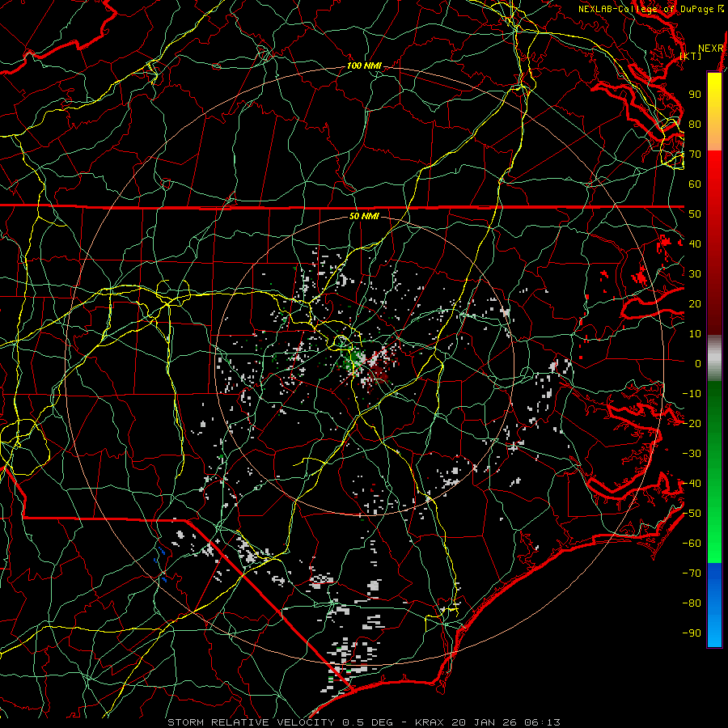Click the 30 tick label on velocity scale
Viewport: 728px width, 728px height.
[695, 274]
